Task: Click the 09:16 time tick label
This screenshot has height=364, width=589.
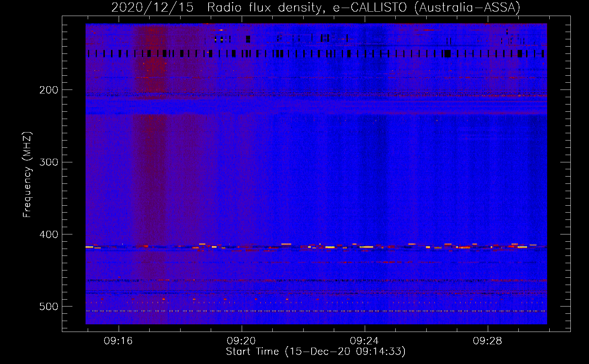Action: pos(118,341)
